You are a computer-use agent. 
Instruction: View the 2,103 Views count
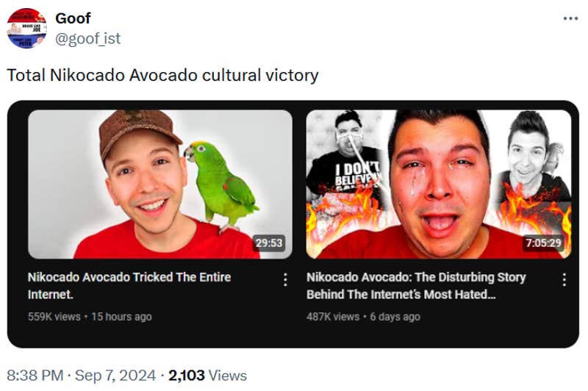click(207, 376)
